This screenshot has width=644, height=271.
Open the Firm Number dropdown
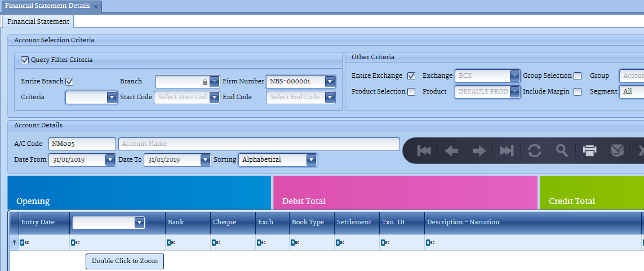pos(330,81)
